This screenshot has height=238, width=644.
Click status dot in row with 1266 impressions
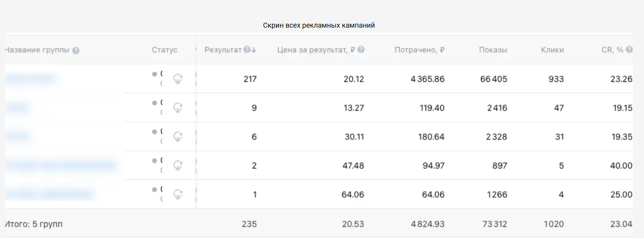(x=154, y=189)
